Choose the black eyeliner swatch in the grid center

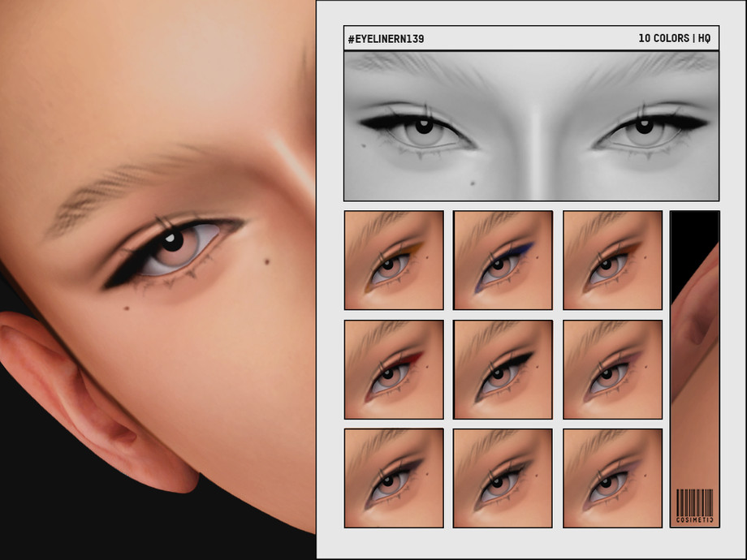[x=503, y=369]
